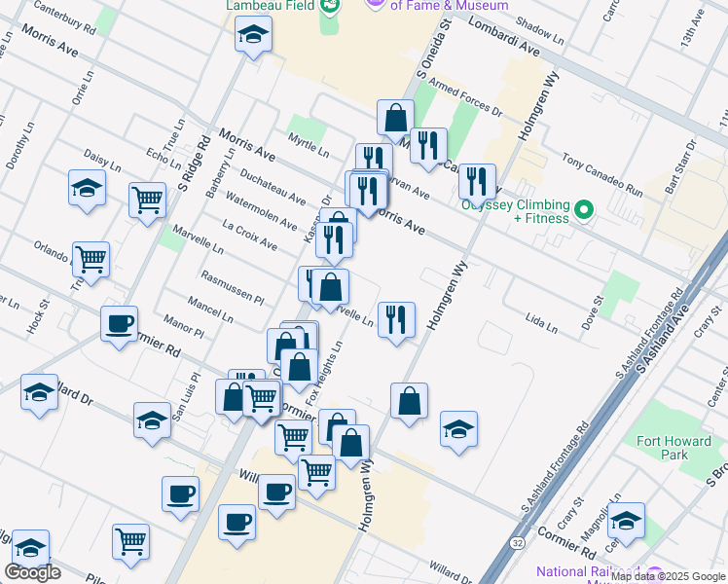This screenshot has height=584, width=728.
Task: Click the grocery cart marker left of the Holmgren Wy bag
Action: point(293,441)
